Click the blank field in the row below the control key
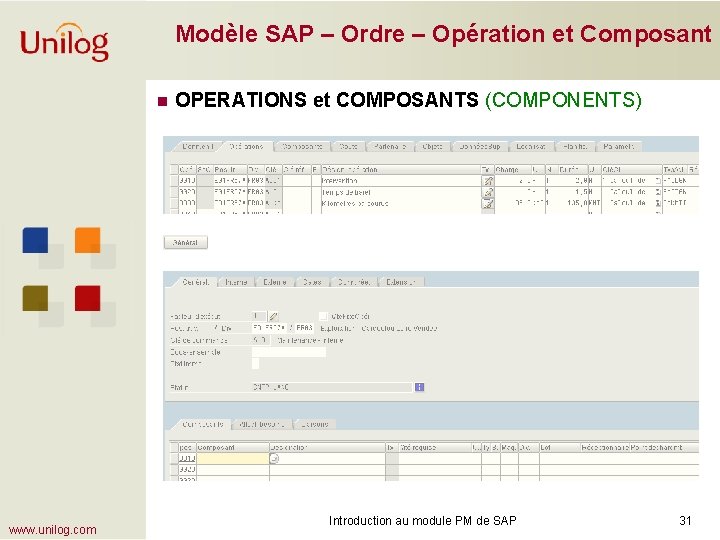This screenshot has height=540, width=720. point(289,352)
